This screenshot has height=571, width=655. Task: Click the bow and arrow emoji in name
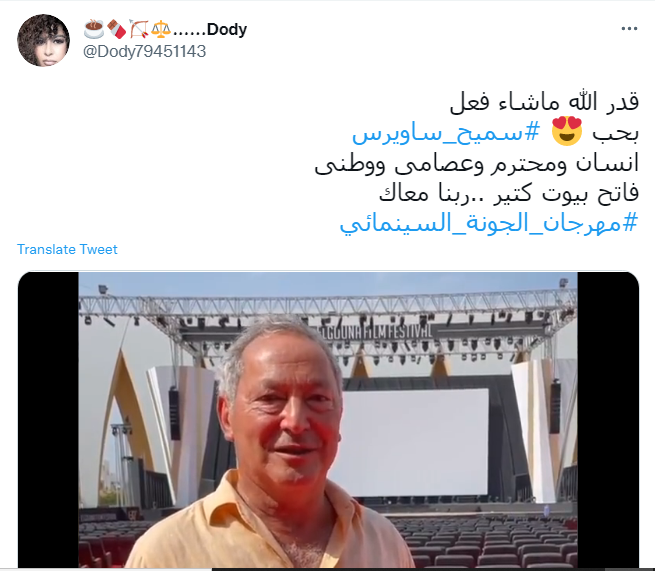tap(139, 29)
